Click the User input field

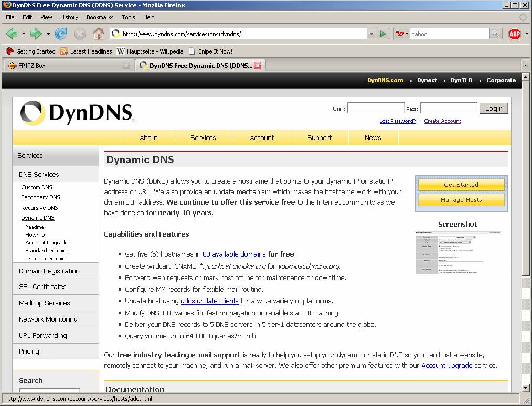click(x=376, y=109)
